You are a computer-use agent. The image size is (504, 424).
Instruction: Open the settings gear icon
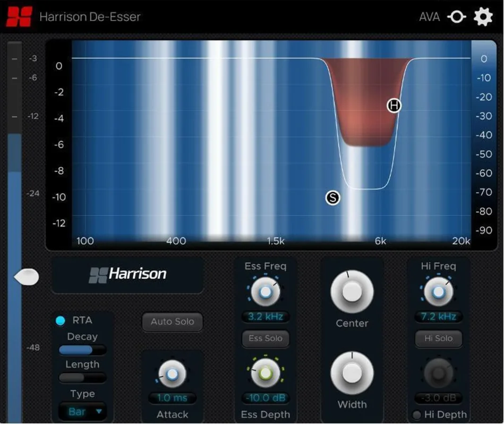pos(483,16)
